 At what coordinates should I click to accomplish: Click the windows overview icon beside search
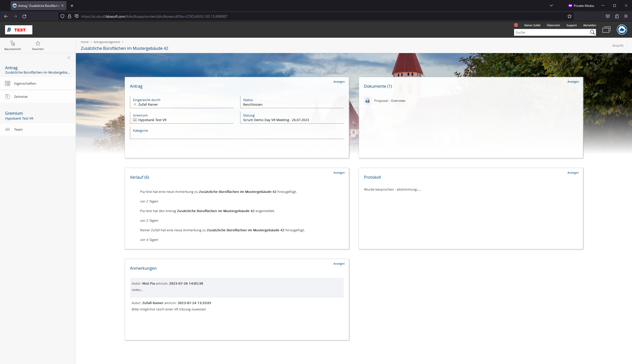(x=606, y=30)
